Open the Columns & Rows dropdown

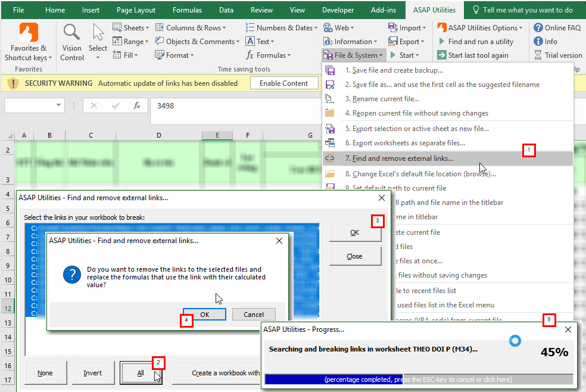(x=191, y=27)
